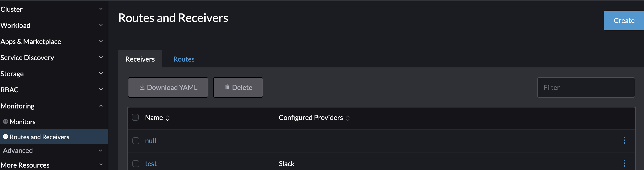This screenshot has height=170, width=644.
Task: Open the kebab menu for the null receiver
Action: click(624, 140)
